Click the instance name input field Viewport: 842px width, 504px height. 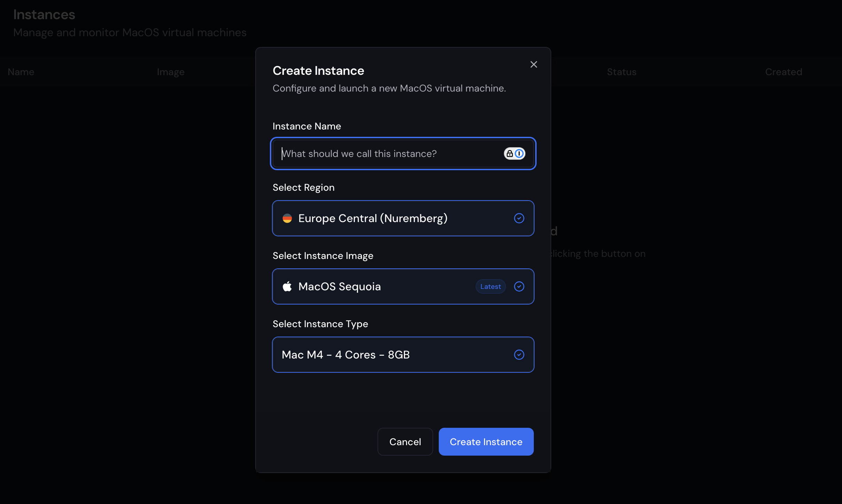tap(383, 153)
